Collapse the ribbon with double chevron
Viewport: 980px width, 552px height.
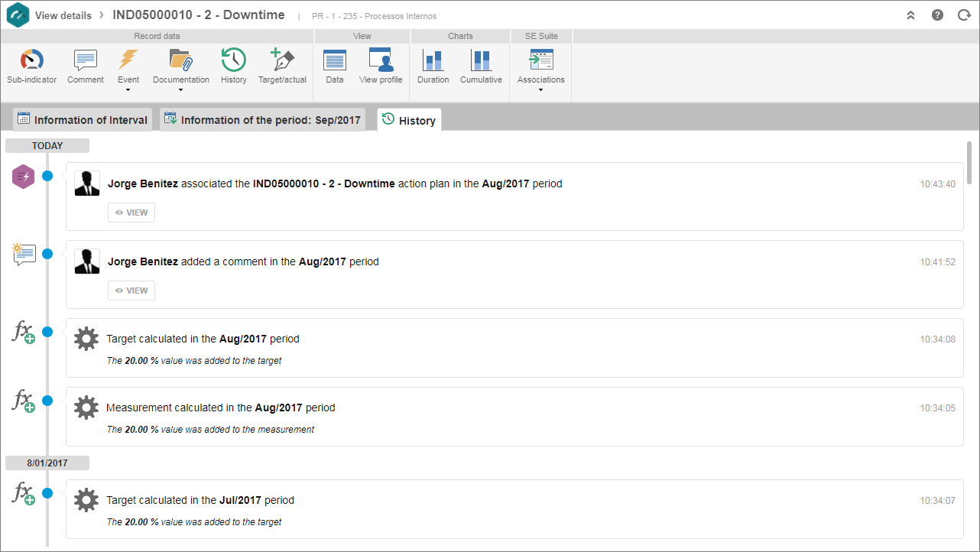(x=910, y=15)
